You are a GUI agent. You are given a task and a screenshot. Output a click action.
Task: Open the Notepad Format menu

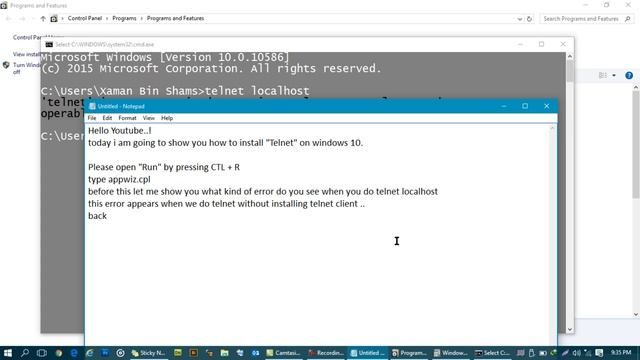tap(127, 118)
